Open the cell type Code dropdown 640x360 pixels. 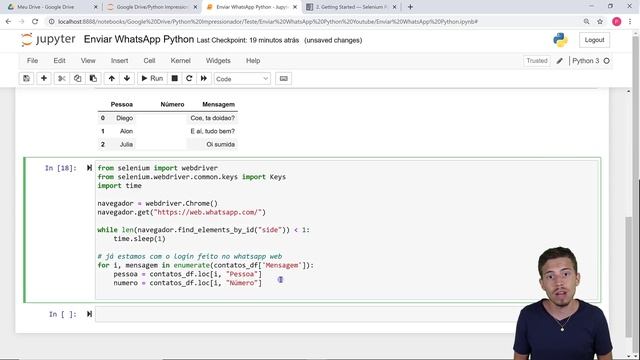pyautogui.click(x=242, y=79)
